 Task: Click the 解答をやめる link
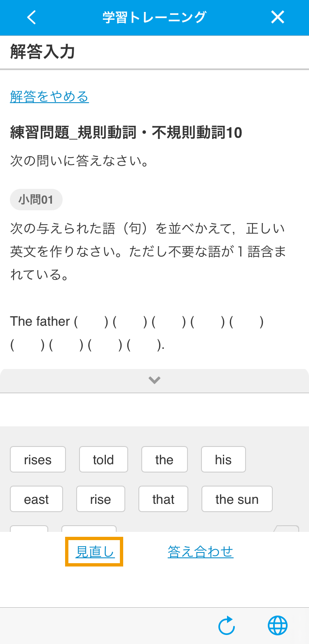coord(49,97)
